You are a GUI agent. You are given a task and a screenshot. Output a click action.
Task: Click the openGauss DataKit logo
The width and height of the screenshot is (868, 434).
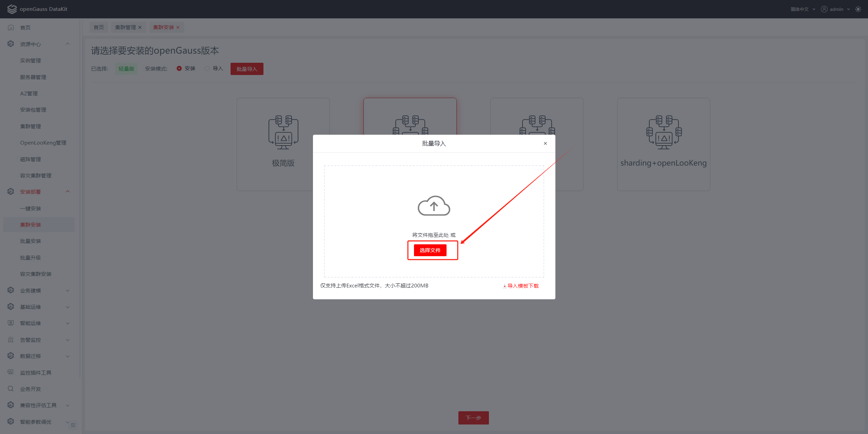[x=12, y=9]
